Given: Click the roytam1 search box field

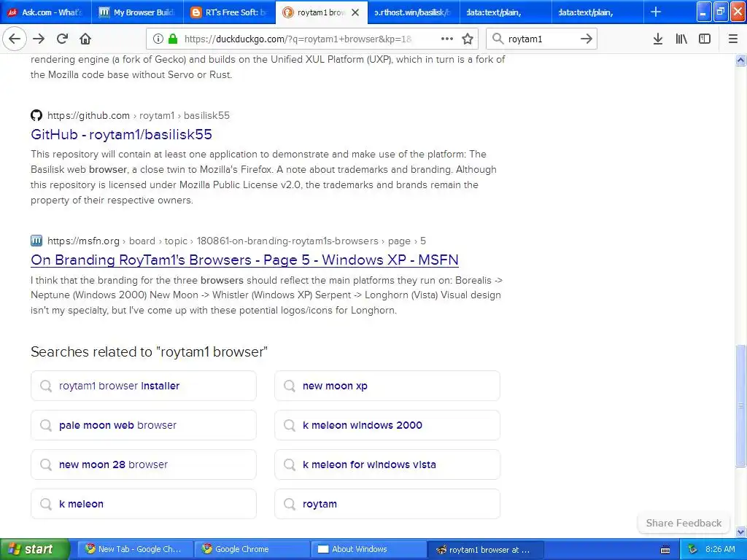Looking at the screenshot, I should point(541,39).
